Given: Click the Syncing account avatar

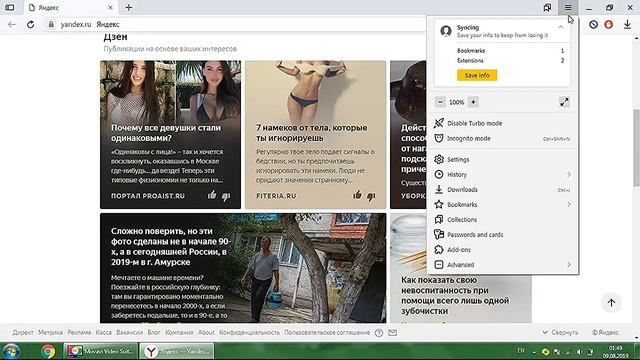Looking at the screenshot, I should [446, 31].
